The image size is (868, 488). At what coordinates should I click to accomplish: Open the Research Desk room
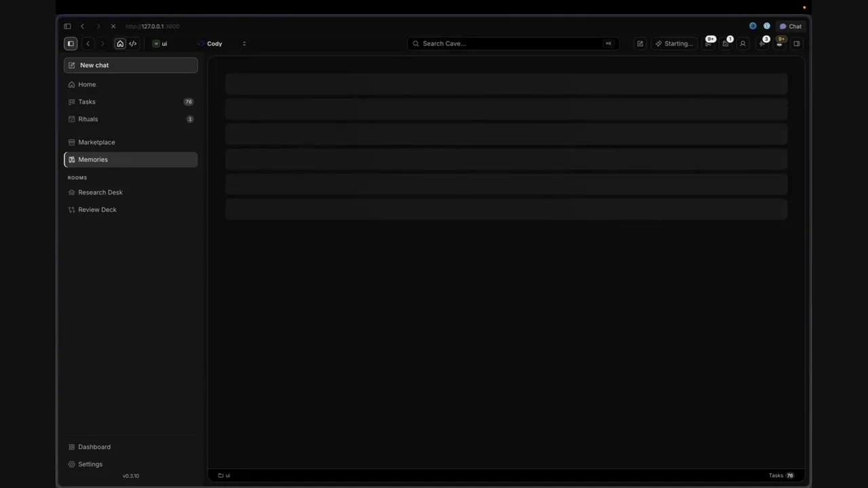(x=131, y=192)
